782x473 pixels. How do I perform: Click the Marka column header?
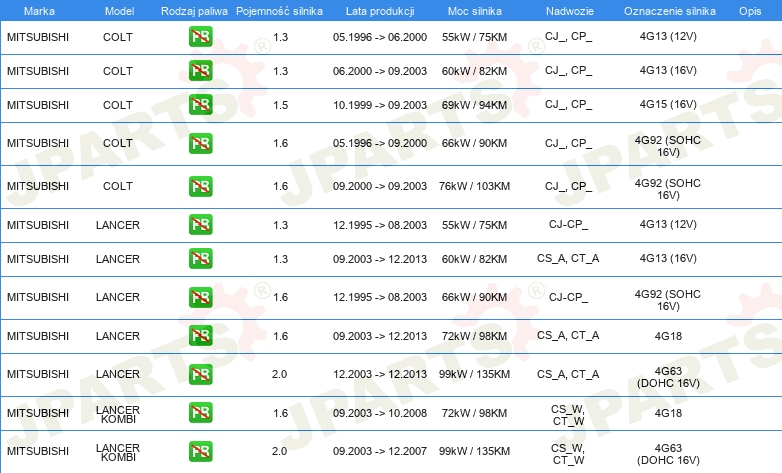pos(39,11)
